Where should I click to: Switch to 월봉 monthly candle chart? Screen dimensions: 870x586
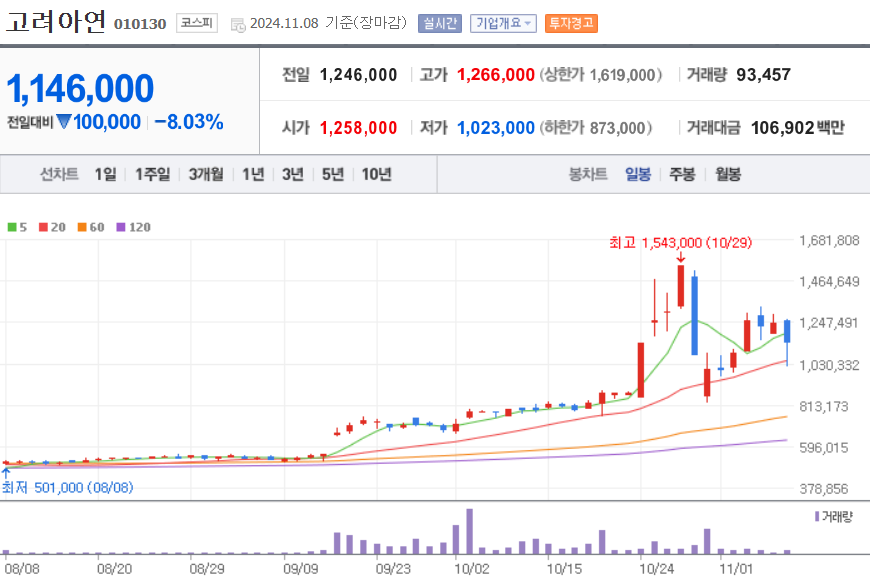(x=728, y=174)
